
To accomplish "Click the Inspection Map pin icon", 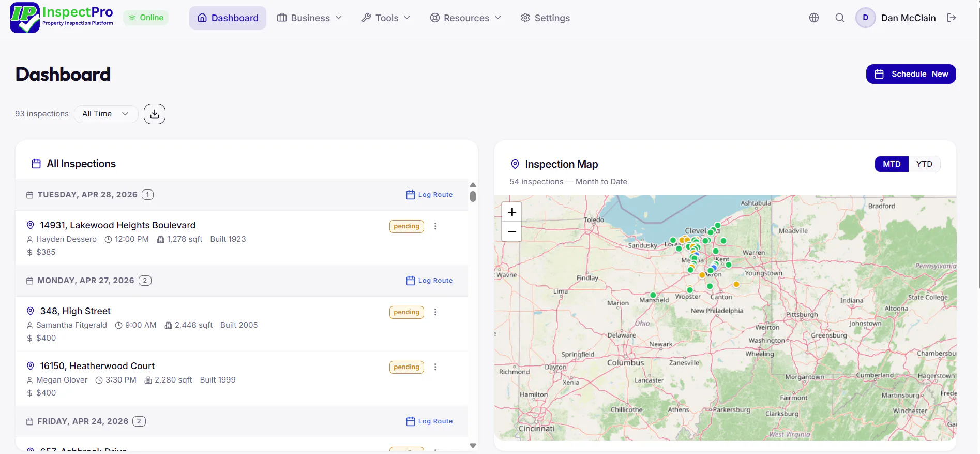I will 515,164.
